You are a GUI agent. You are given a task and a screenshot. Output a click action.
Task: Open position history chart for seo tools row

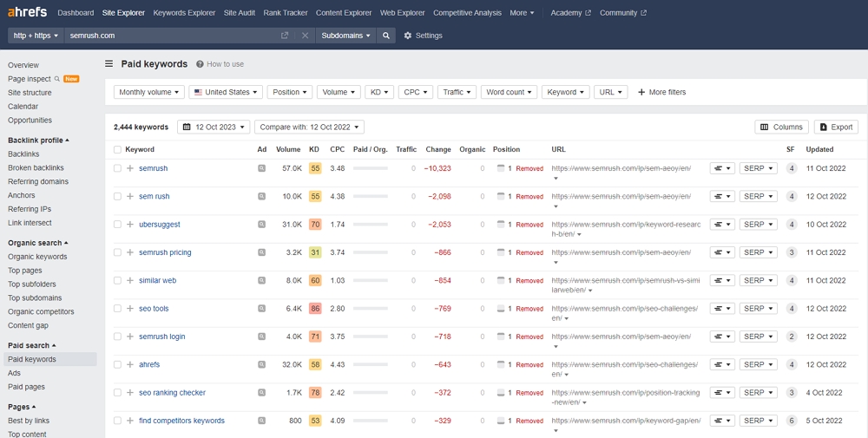click(x=722, y=309)
